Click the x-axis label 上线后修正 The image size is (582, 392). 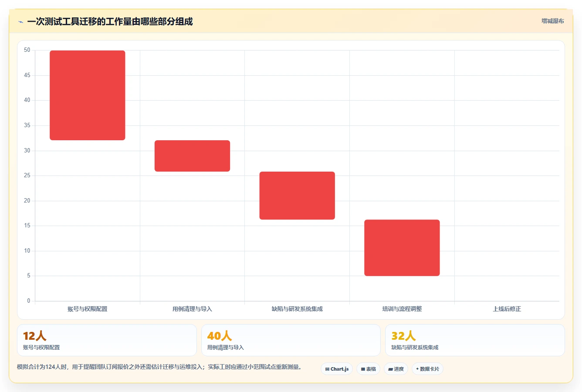(507, 309)
